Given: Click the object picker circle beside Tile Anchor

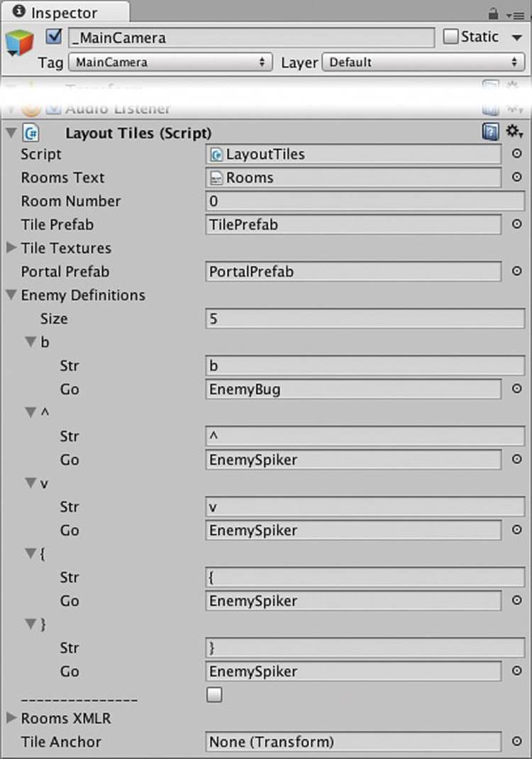Looking at the screenshot, I should (x=516, y=741).
